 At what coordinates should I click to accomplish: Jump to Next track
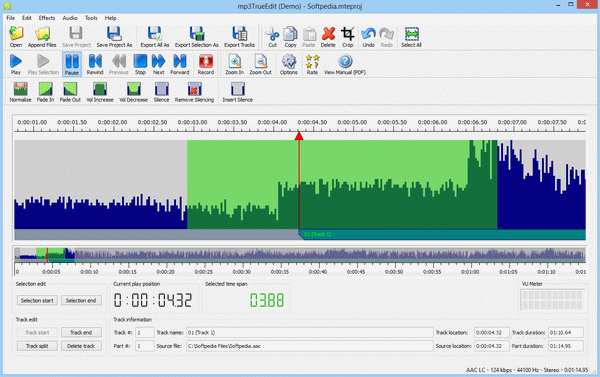point(158,64)
